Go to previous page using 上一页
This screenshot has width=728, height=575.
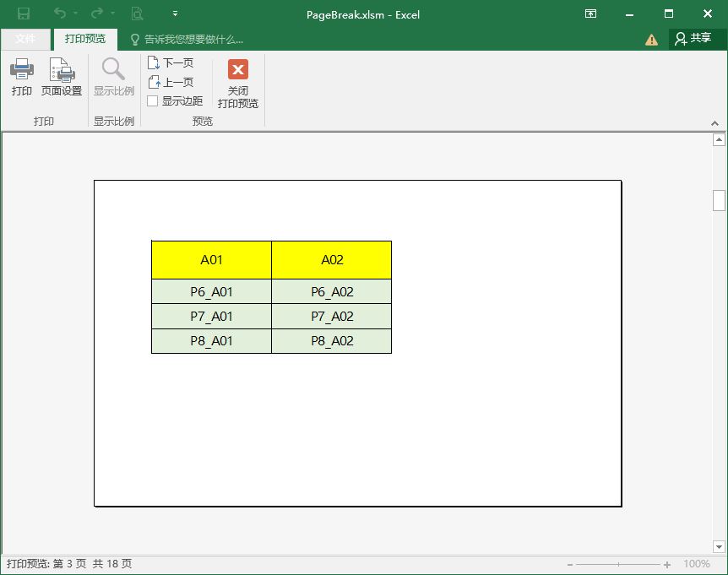(x=171, y=81)
